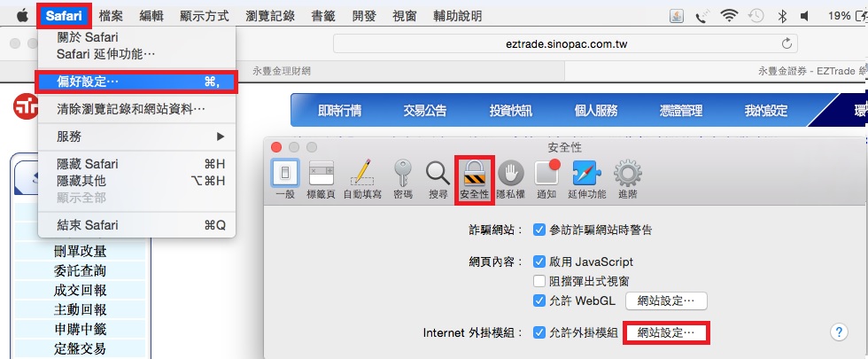Open the Safari menu
868x359 pixels.
[64, 16]
